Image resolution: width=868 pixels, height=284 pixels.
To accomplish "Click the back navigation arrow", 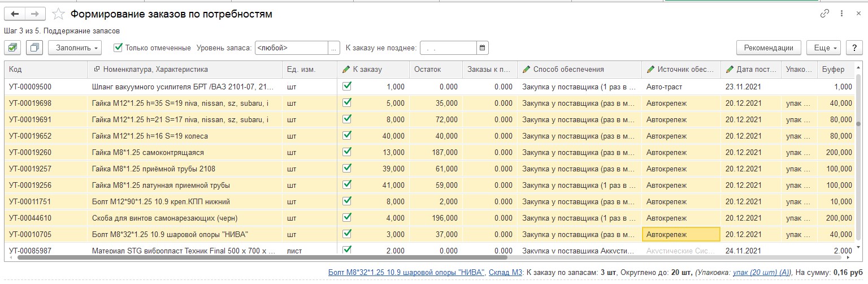I will [x=15, y=14].
